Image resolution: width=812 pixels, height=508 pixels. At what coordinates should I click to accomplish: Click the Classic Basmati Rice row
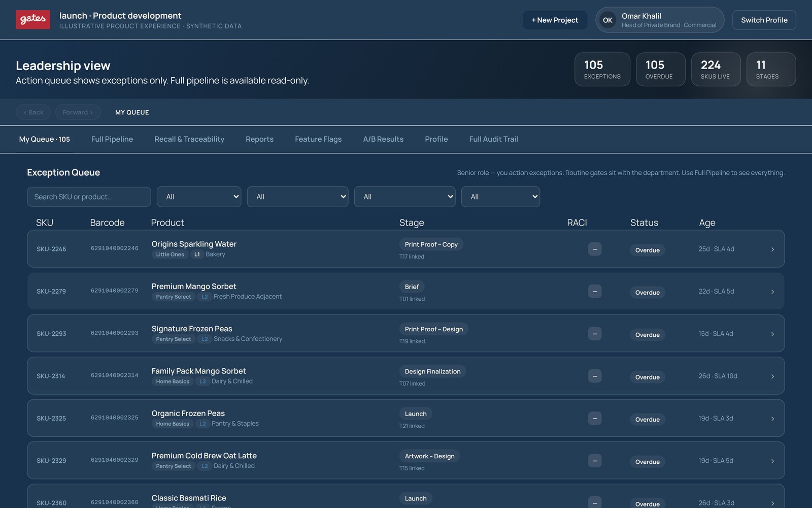405,496
